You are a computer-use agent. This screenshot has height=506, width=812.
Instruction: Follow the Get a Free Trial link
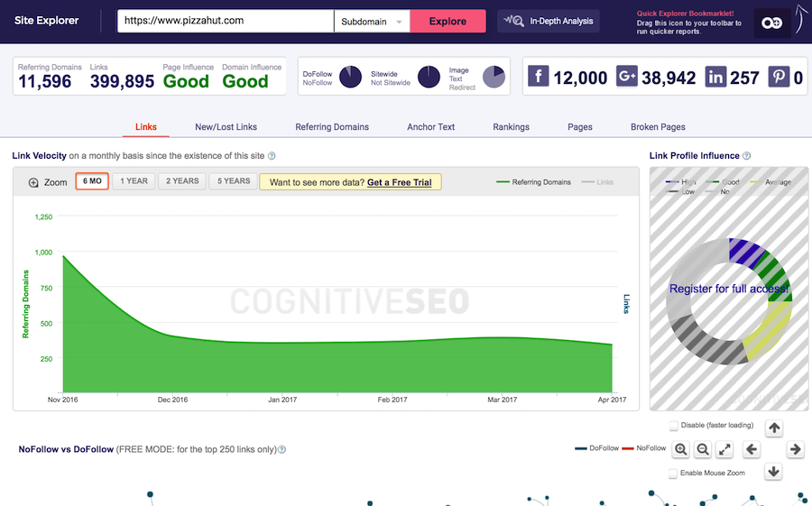[x=399, y=182]
